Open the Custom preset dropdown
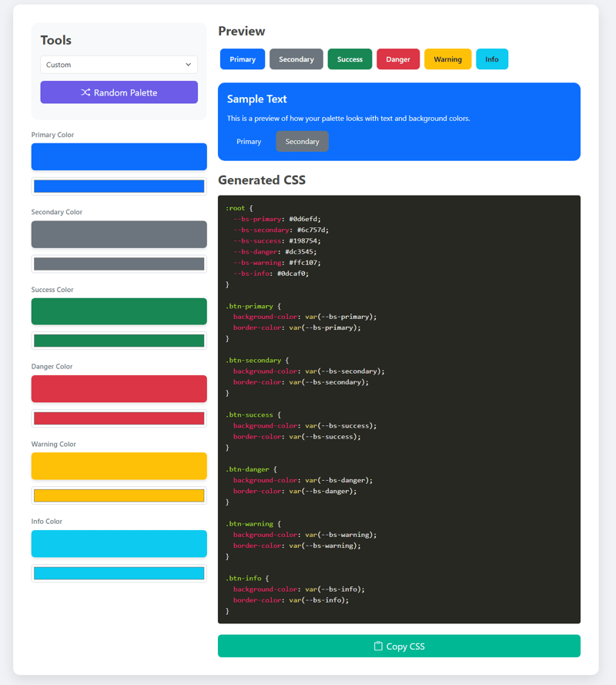The height and width of the screenshot is (685, 616). click(x=119, y=65)
